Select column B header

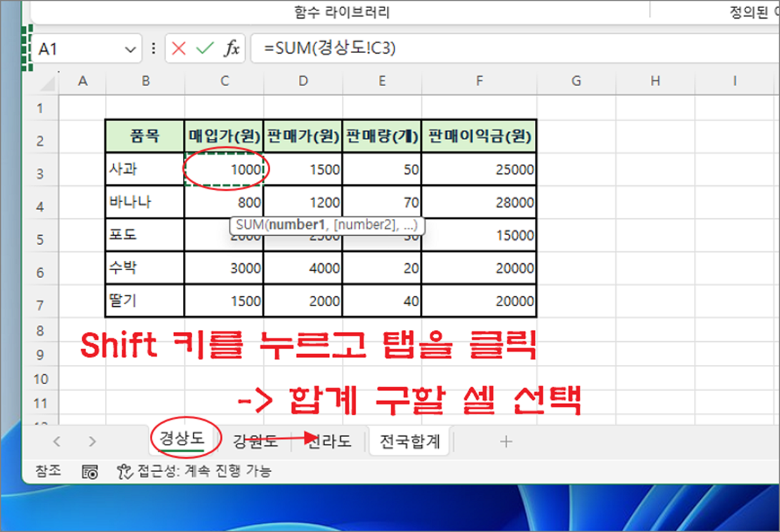pos(145,81)
